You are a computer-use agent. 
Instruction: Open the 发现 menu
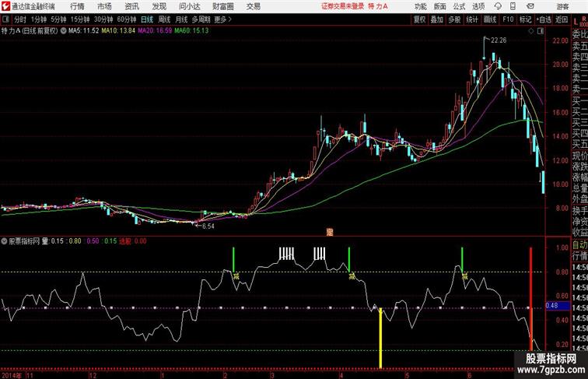159,6
